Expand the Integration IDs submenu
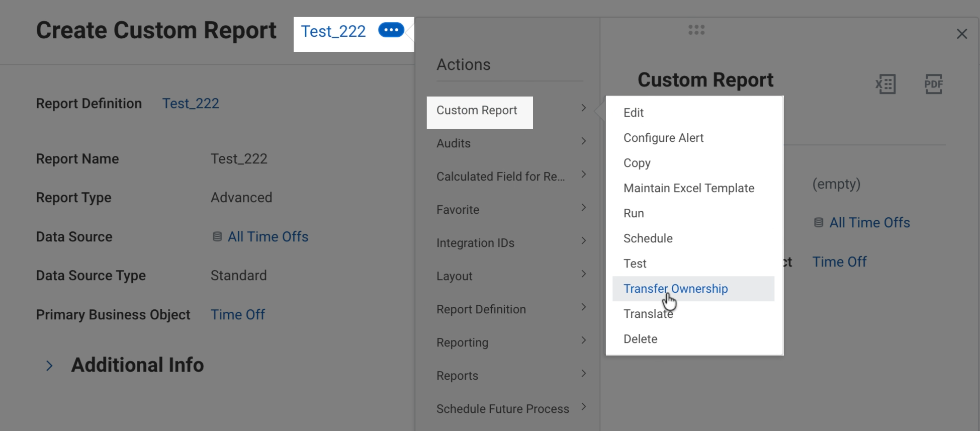Screen dimensions: 980x431 (510, 243)
